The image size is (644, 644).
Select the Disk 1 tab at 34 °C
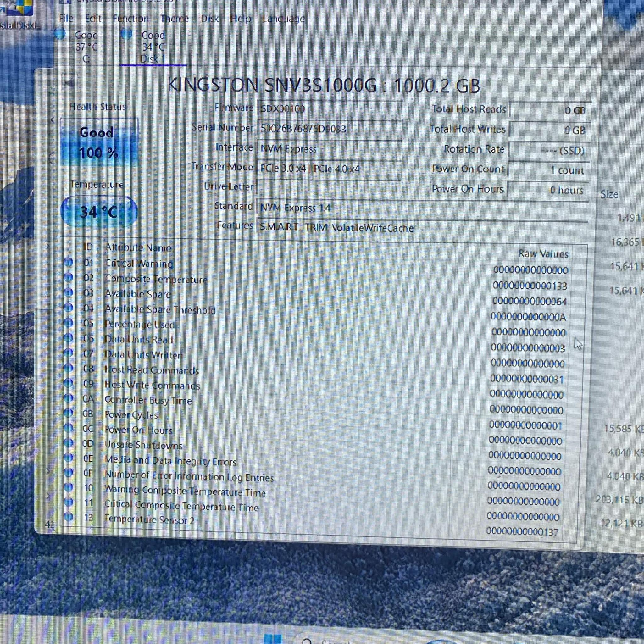(153, 47)
